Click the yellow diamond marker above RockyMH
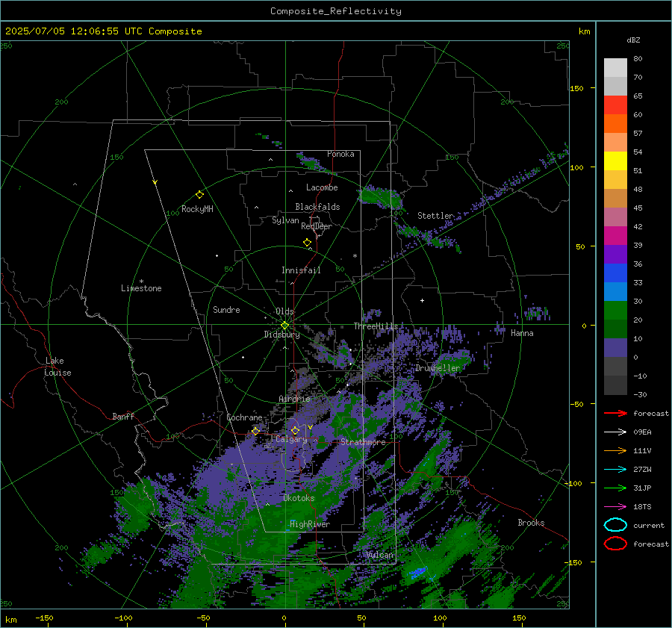672x628 pixels. click(199, 195)
